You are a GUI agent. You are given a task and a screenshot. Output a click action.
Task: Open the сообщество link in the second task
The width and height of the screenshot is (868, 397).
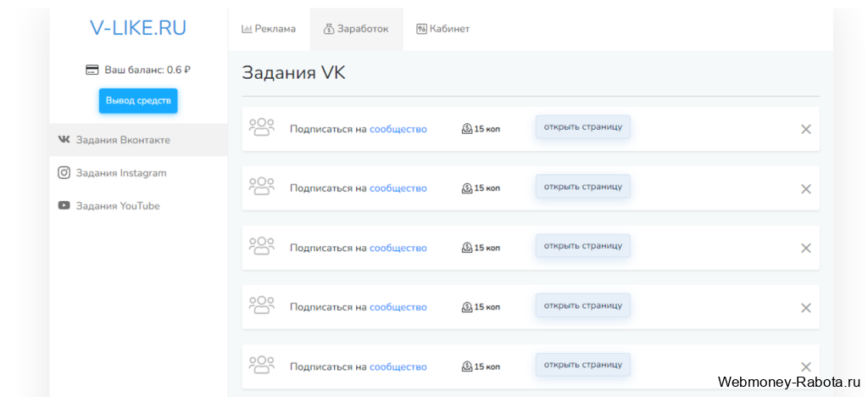point(398,188)
